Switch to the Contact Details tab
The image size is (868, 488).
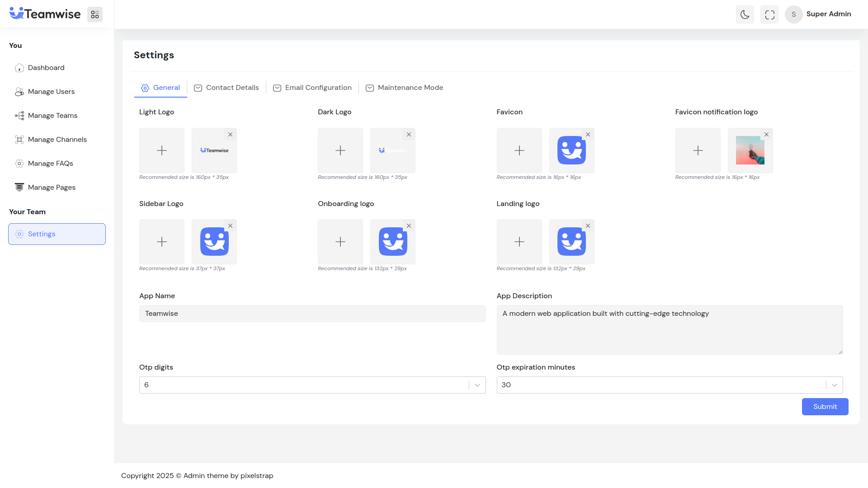(x=226, y=88)
